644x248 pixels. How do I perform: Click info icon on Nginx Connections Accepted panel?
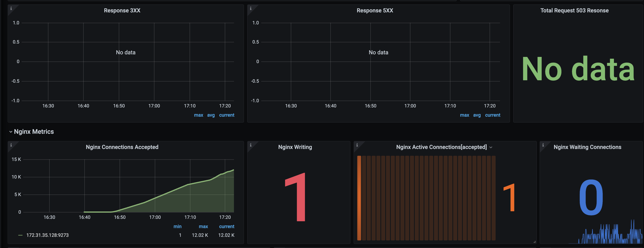click(11, 145)
